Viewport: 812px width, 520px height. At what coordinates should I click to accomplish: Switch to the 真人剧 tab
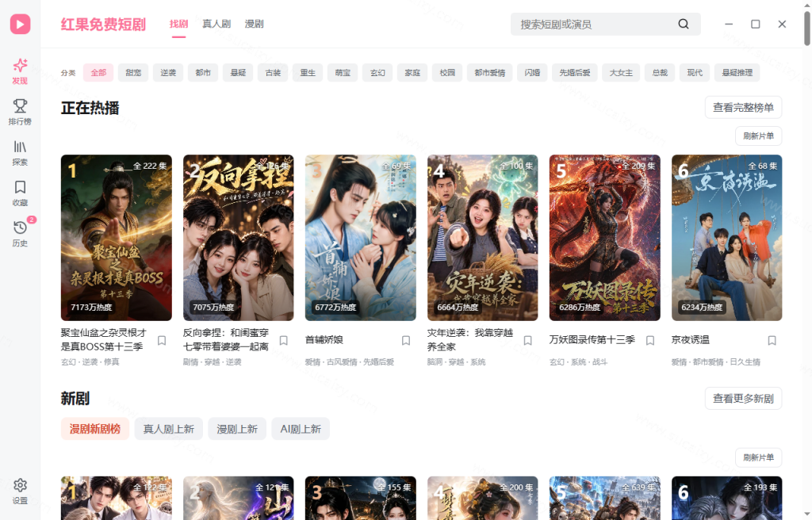point(216,24)
